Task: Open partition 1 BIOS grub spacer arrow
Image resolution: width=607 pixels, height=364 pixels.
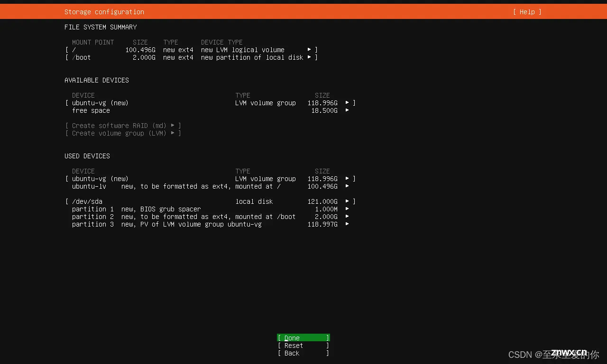Action: coord(347,209)
